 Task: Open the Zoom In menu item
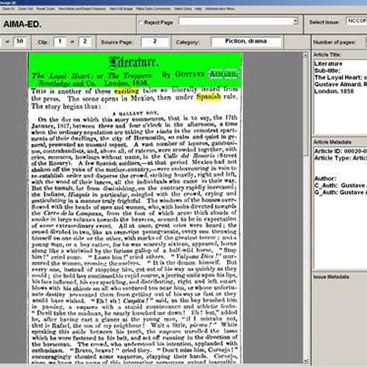9,9
